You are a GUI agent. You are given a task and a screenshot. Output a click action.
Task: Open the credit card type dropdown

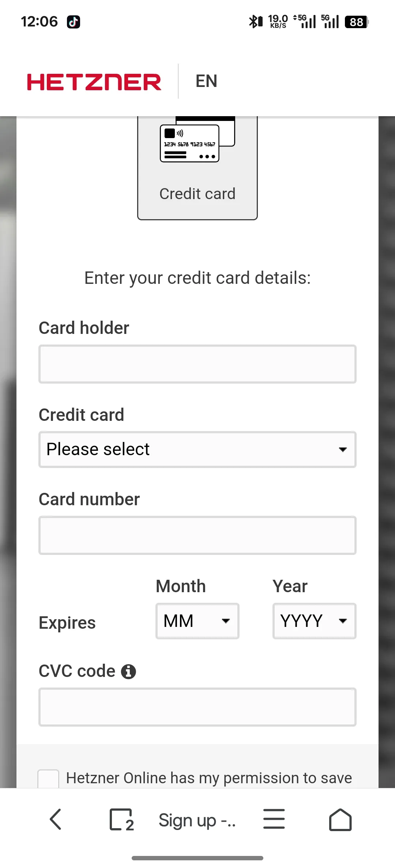(x=197, y=449)
